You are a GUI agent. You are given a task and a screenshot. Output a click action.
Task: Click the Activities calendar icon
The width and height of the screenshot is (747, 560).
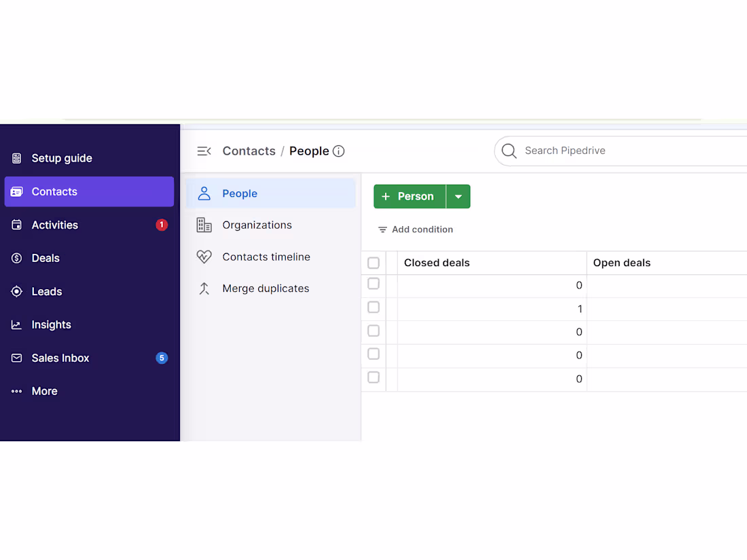pos(17,225)
